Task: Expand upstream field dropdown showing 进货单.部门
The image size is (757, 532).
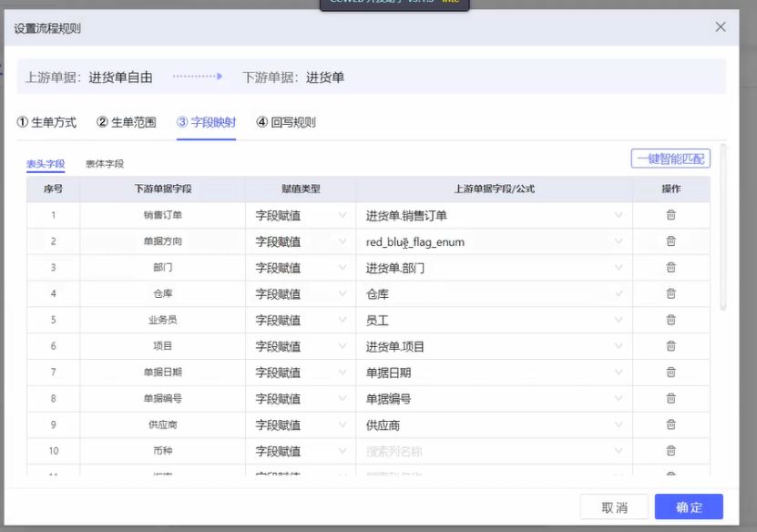Action: click(x=494, y=269)
